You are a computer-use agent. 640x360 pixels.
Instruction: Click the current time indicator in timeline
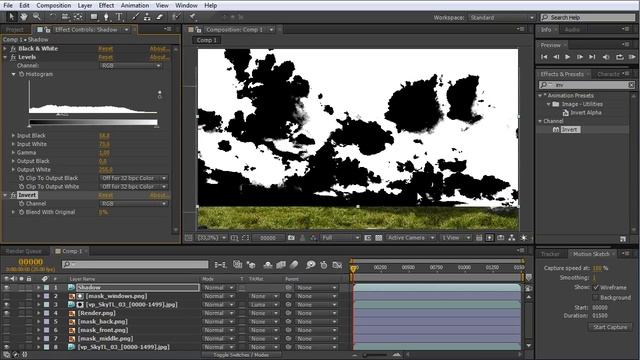tap(353, 268)
